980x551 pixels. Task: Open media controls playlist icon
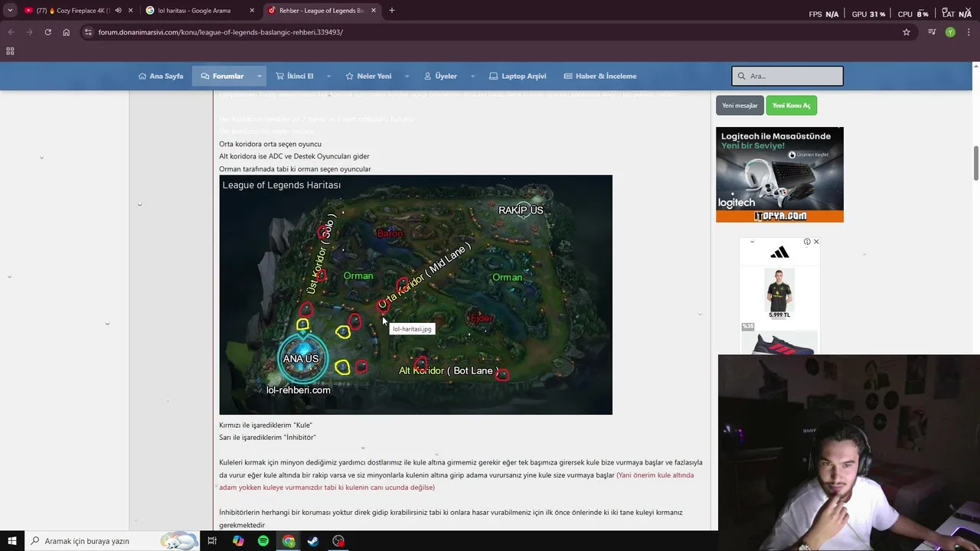pyautogui.click(x=932, y=32)
